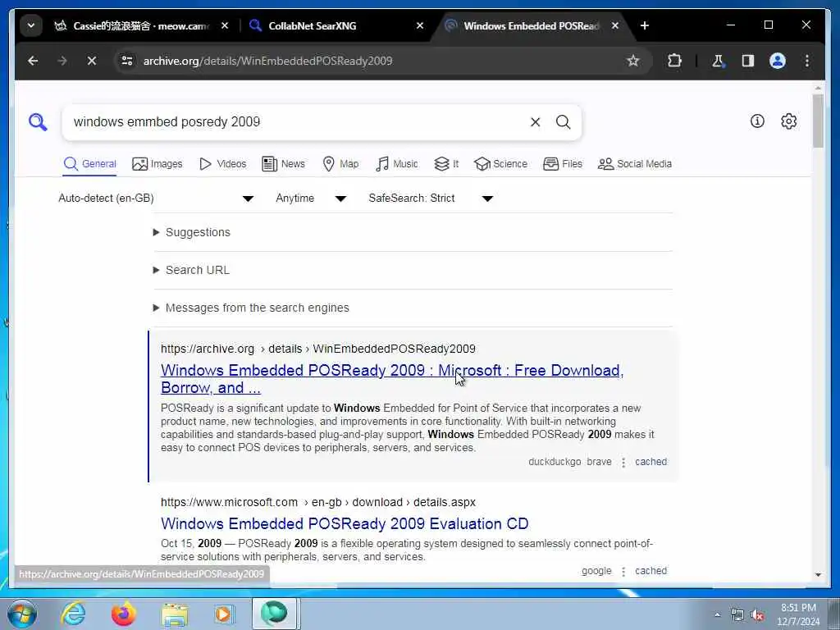
Task: Open the Extensions puzzle icon
Action: [674, 61]
